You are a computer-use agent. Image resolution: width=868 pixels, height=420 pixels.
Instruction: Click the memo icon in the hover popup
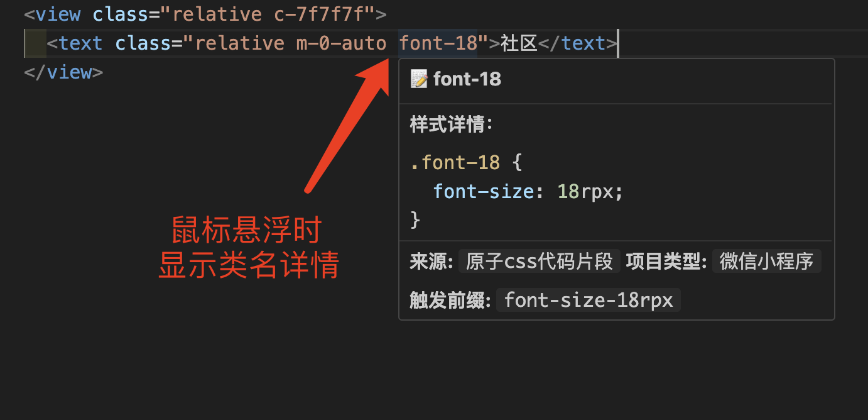tap(419, 79)
